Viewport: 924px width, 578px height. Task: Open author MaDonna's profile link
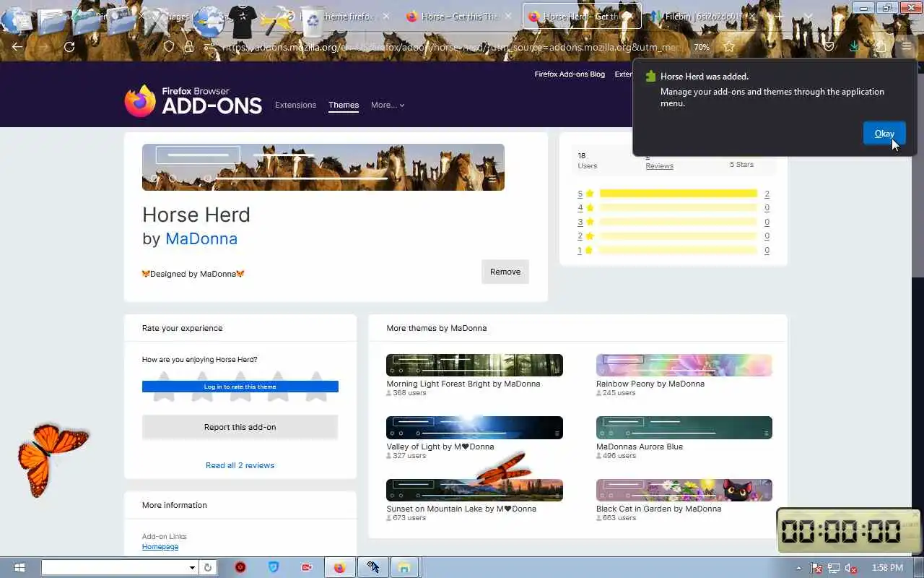point(201,238)
